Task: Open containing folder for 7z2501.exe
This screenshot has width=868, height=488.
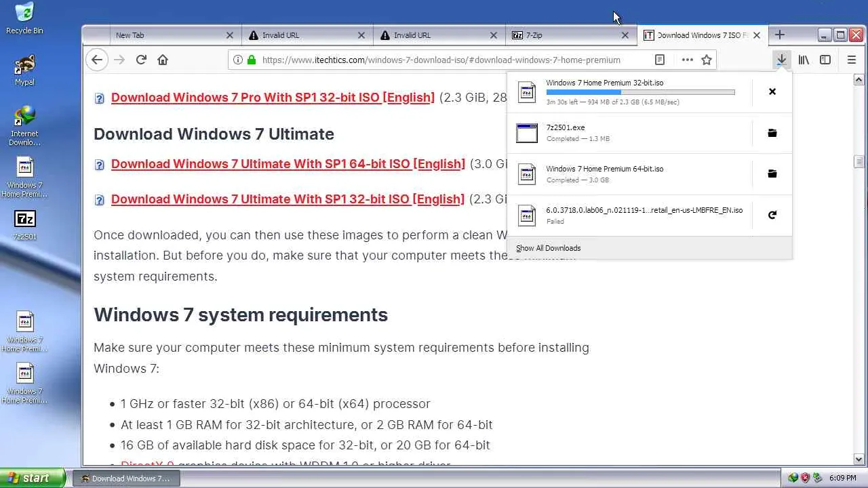Action: click(x=772, y=133)
